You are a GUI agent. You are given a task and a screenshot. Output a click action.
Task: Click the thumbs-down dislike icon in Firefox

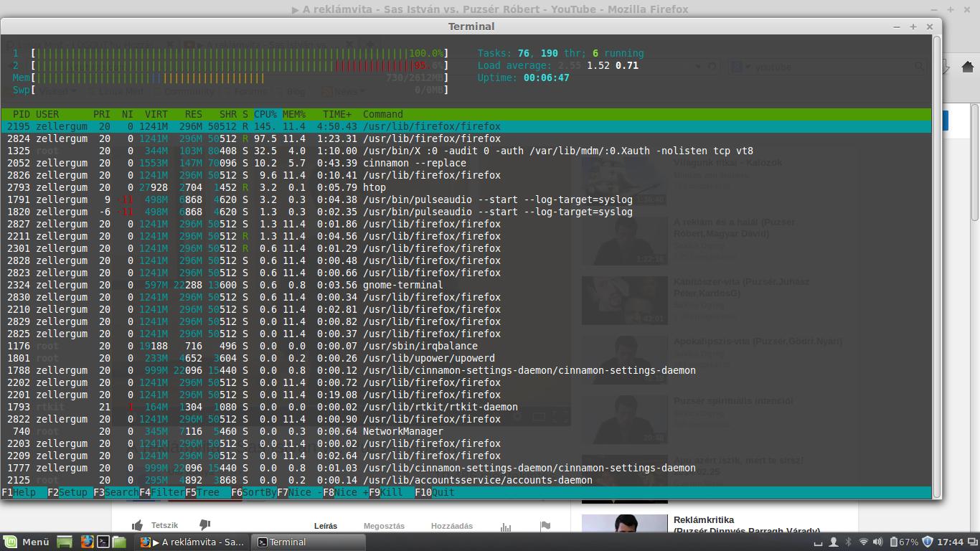(x=204, y=525)
